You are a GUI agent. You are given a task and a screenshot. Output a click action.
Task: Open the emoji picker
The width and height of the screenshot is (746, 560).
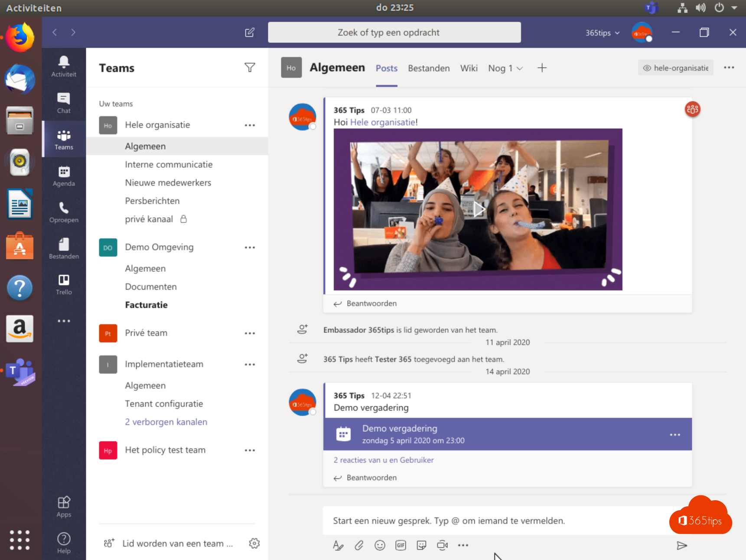pyautogui.click(x=380, y=545)
